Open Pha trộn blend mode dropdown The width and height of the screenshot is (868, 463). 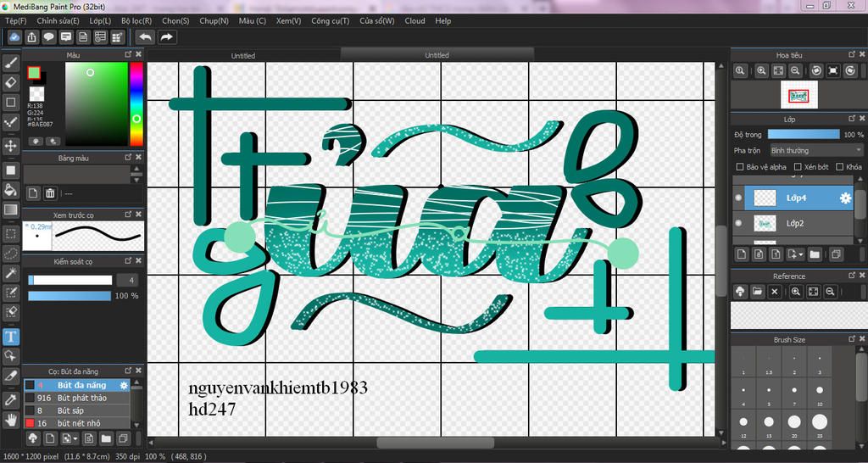pos(816,151)
